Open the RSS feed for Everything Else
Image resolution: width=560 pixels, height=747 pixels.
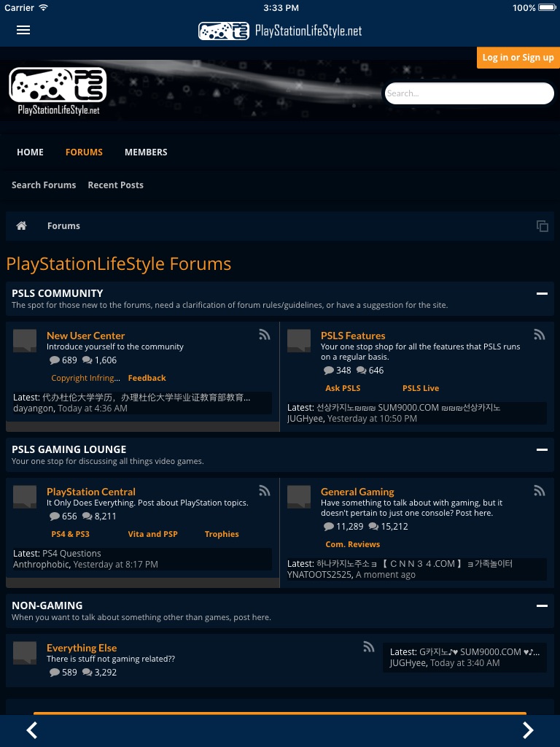368,647
